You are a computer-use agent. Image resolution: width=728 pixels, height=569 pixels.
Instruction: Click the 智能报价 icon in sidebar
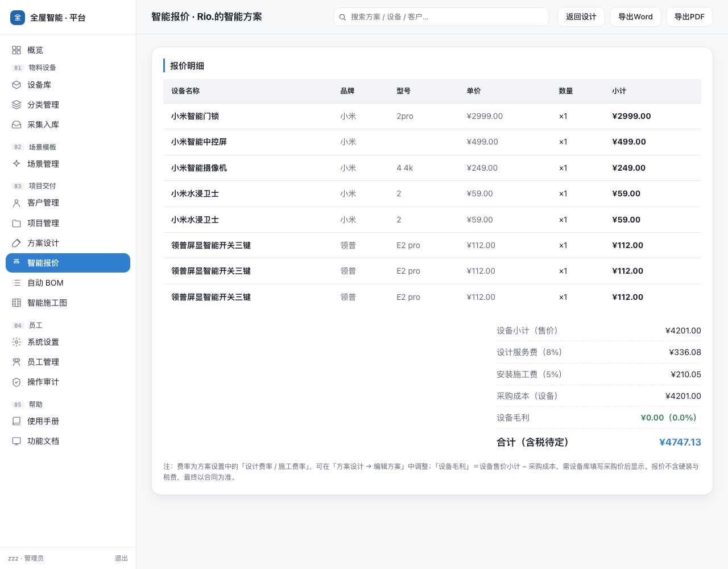[16, 262]
